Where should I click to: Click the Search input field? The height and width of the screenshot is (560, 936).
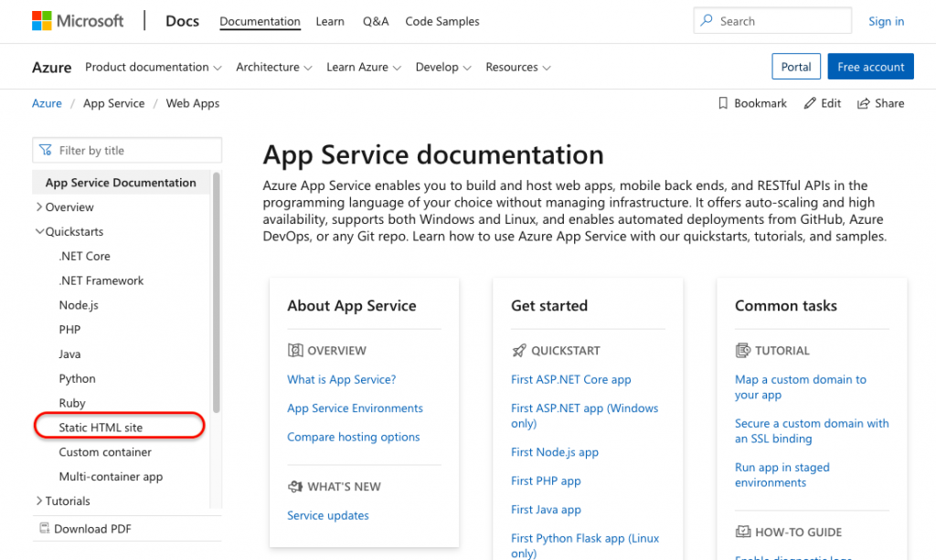(x=772, y=21)
